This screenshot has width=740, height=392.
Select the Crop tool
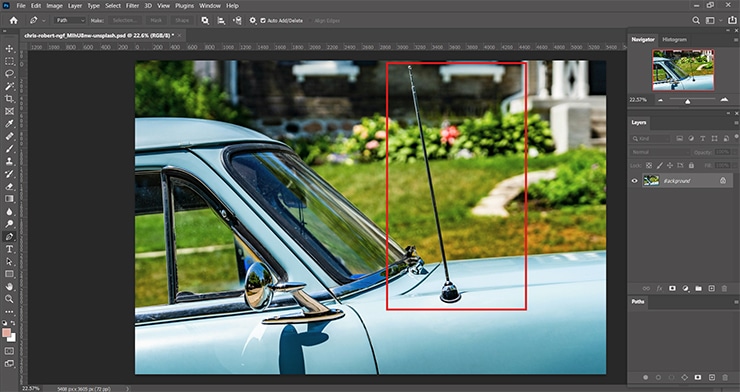click(9, 99)
